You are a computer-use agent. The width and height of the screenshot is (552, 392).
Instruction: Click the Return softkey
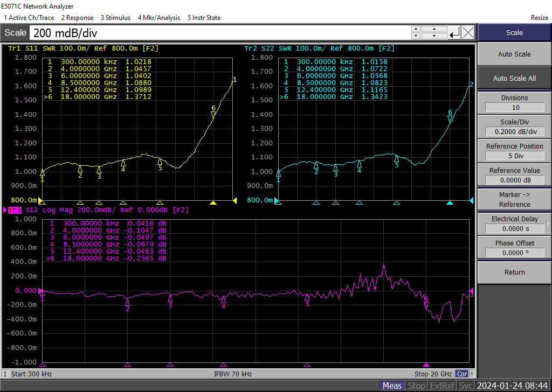pos(514,272)
